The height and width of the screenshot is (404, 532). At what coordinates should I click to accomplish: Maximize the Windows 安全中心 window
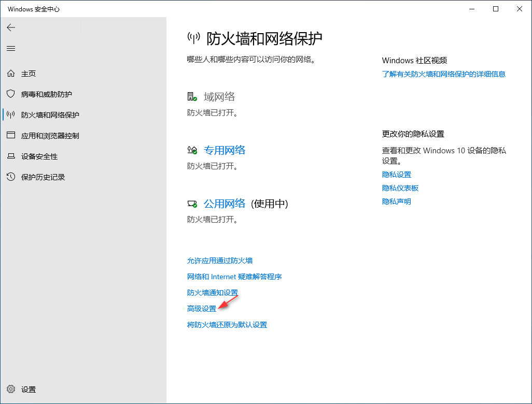495,9
